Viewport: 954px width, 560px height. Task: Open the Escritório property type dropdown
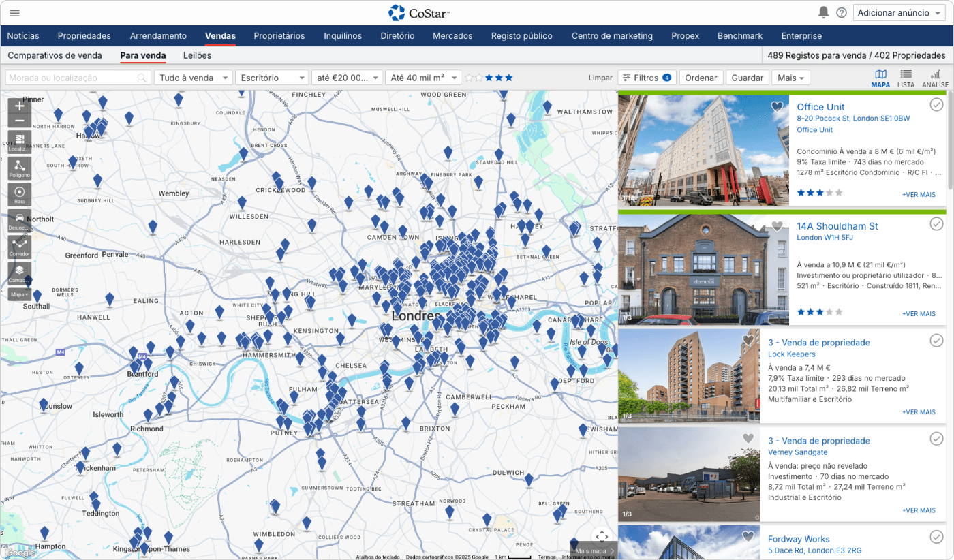click(x=271, y=78)
